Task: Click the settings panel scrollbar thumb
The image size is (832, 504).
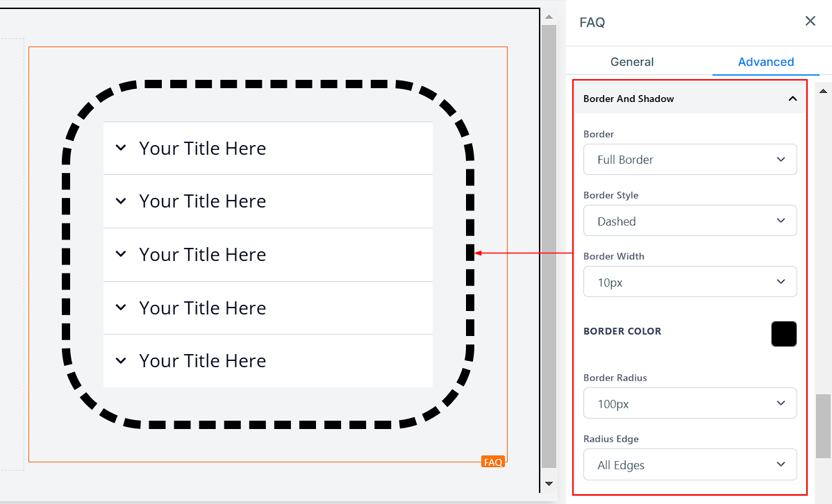Action: 823,426
